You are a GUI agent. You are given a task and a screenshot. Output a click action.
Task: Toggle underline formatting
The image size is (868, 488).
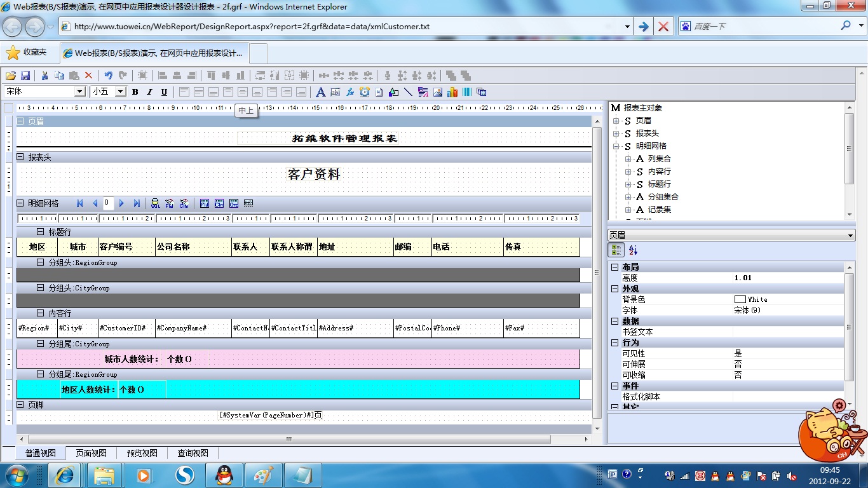click(x=164, y=92)
